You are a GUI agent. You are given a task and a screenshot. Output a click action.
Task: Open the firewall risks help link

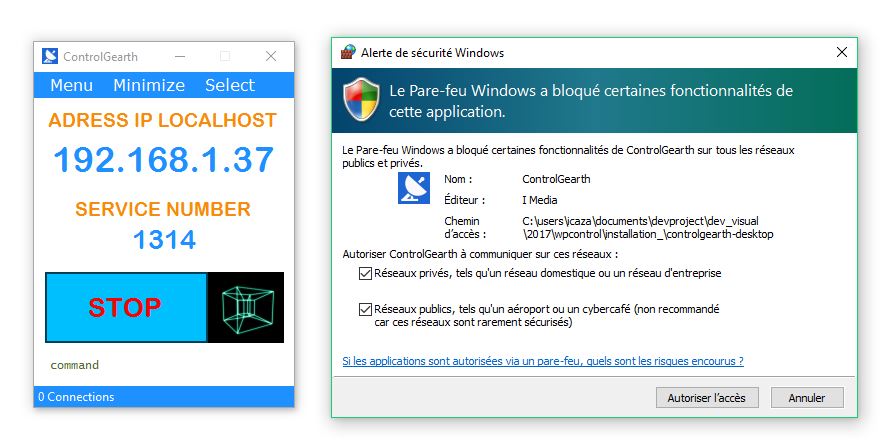[x=542, y=361]
